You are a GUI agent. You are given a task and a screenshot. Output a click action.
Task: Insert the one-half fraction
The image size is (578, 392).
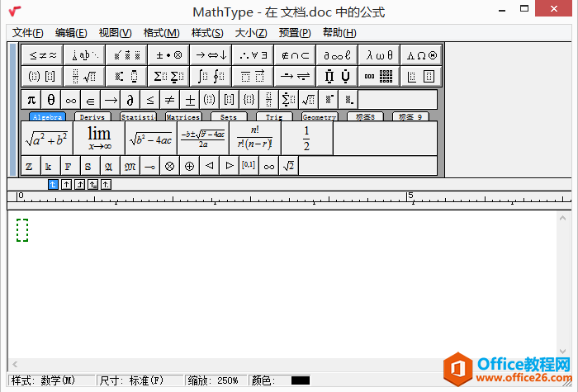coord(306,138)
